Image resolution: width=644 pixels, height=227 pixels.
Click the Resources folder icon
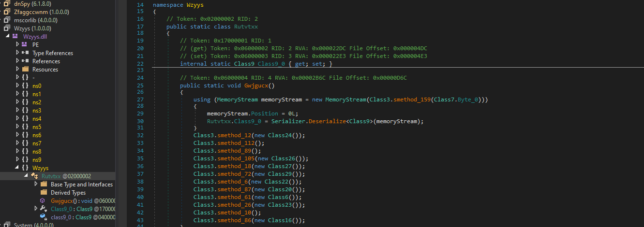click(x=25, y=69)
